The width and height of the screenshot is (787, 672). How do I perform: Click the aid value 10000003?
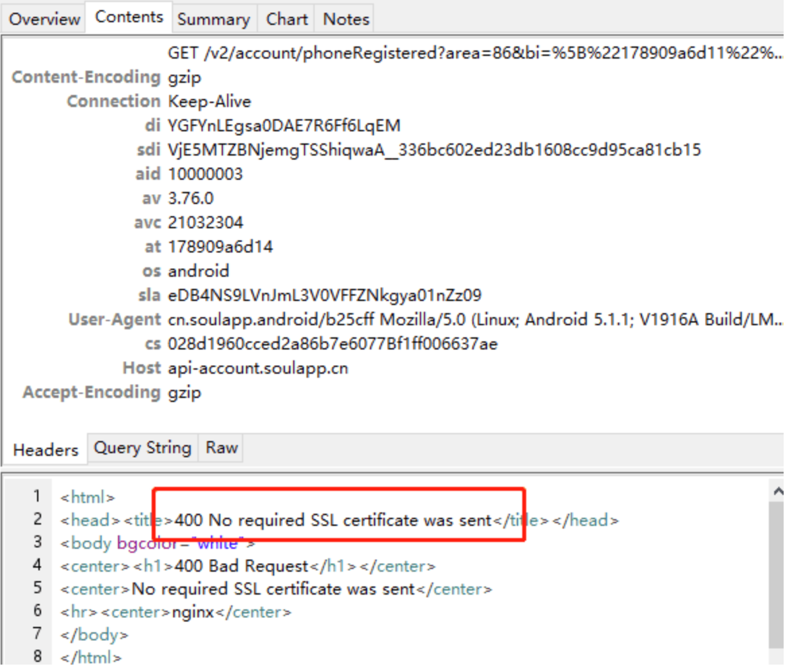[x=206, y=174]
